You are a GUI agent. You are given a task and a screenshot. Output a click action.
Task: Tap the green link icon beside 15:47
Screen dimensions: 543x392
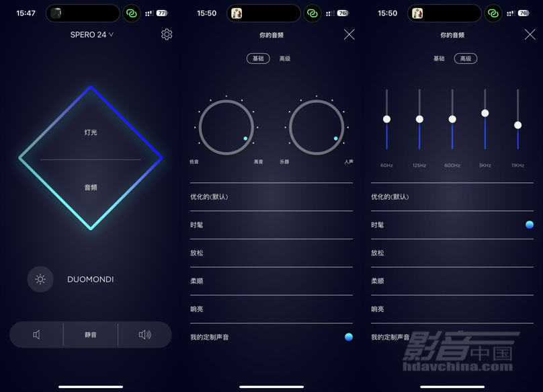click(x=132, y=13)
